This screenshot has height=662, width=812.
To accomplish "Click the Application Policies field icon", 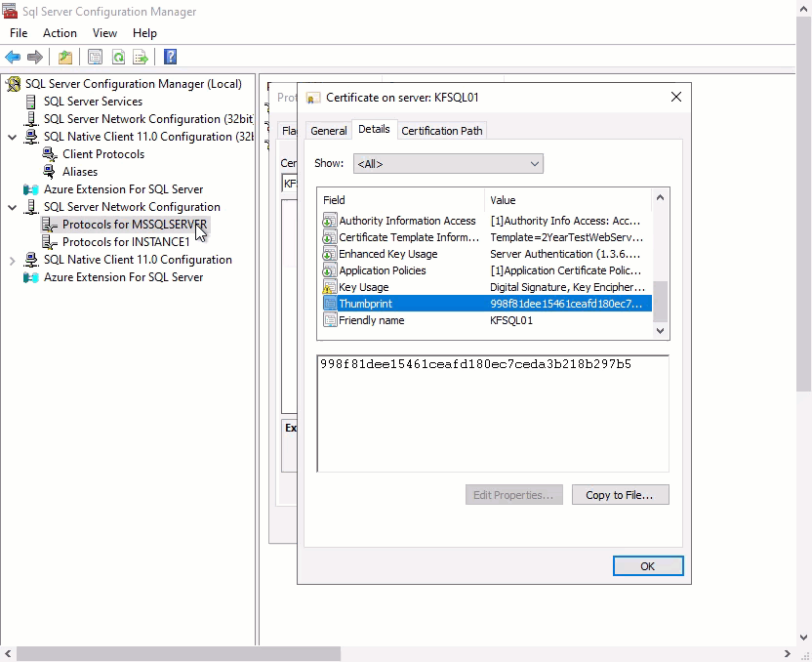I will click(329, 270).
